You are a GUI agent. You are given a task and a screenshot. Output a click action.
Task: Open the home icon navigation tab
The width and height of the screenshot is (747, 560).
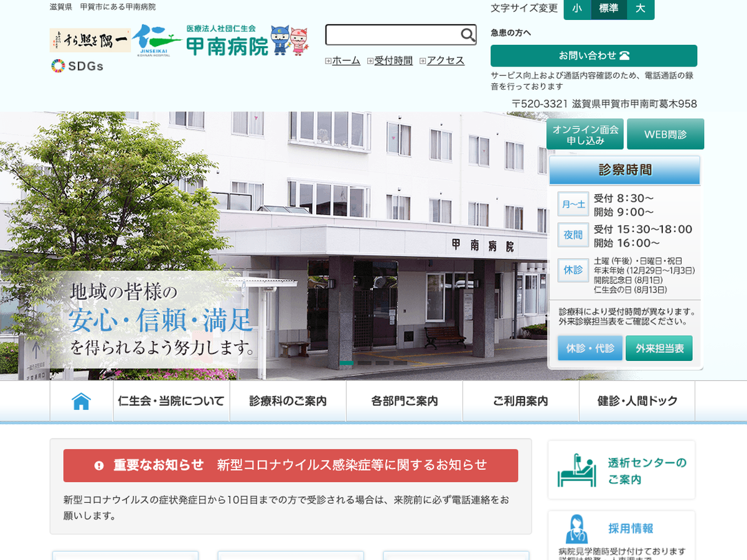tap(82, 401)
